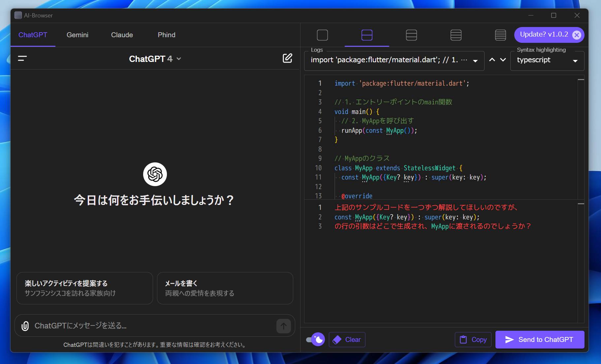Open the ChatGPT sidebar menu icon
This screenshot has width=601, height=364.
[22, 59]
